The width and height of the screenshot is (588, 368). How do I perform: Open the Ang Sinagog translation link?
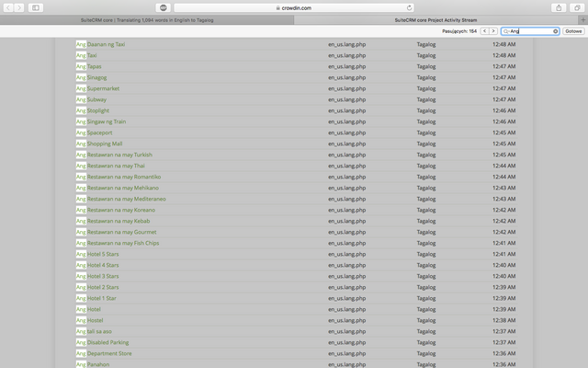(x=92, y=77)
